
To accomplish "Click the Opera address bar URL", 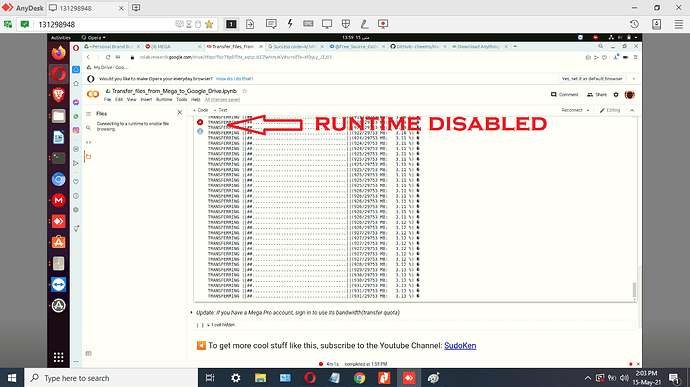I will coord(236,57).
